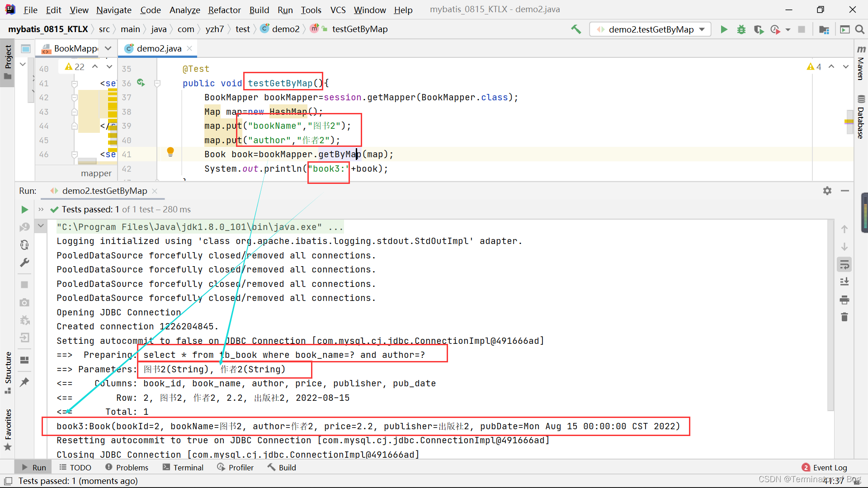Open the VCS menu
Screen dimensions: 868x488
[x=338, y=9]
